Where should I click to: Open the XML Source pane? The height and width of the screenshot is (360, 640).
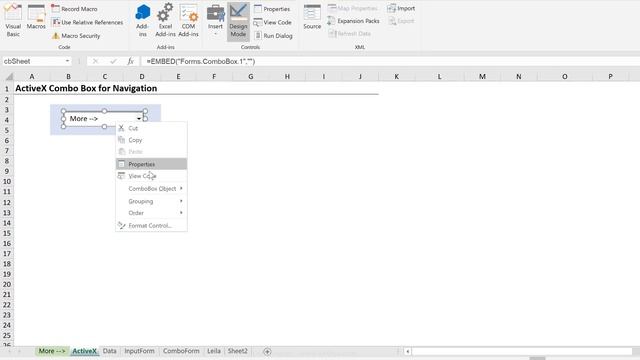312,17
